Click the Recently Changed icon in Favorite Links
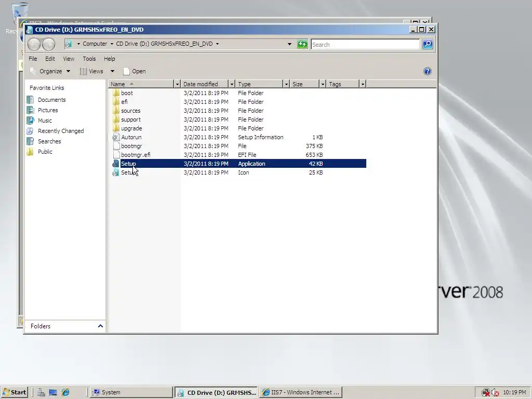 pyautogui.click(x=30, y=130)
